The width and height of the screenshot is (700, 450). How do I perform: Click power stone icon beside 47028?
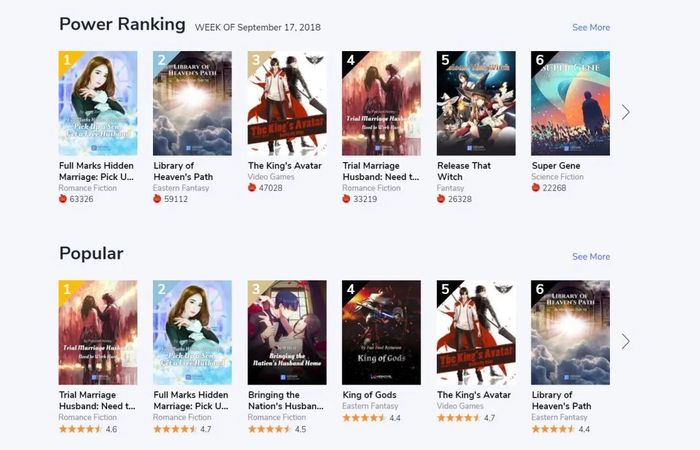coord(252,188)
